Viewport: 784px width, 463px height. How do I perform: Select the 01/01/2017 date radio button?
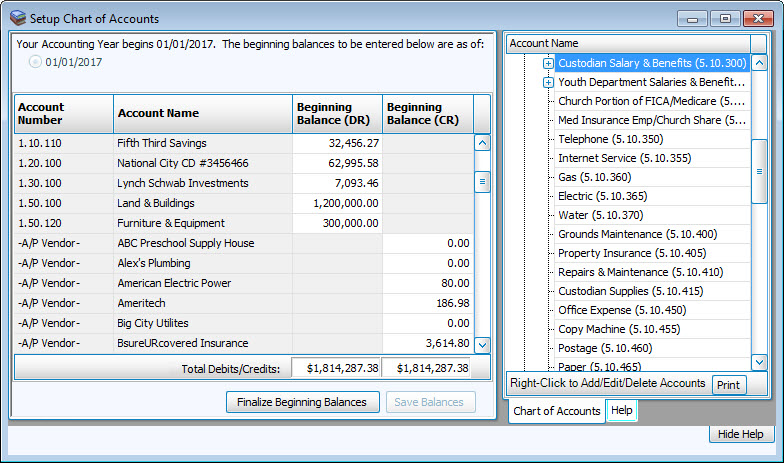36,62
